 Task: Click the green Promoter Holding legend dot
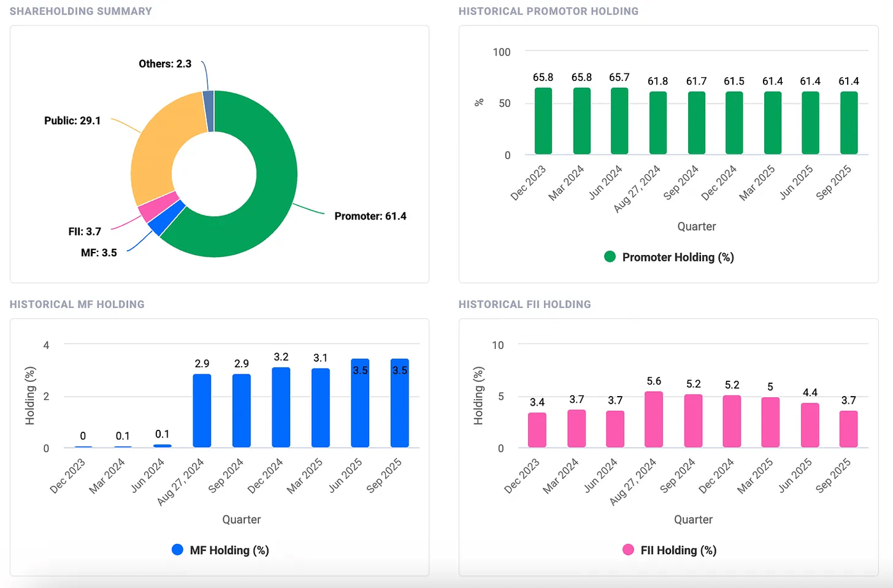(x=610, y=257)
